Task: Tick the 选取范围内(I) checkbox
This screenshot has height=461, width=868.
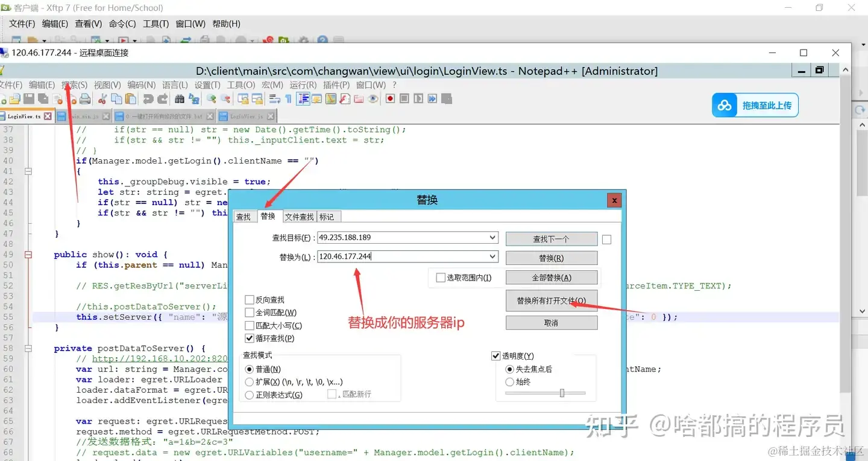Action: coord(440,278)
